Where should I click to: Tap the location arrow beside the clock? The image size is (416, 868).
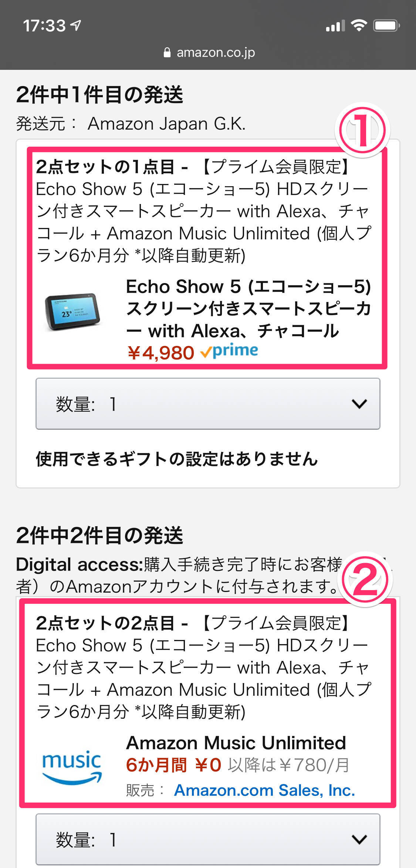coord(76,25)
